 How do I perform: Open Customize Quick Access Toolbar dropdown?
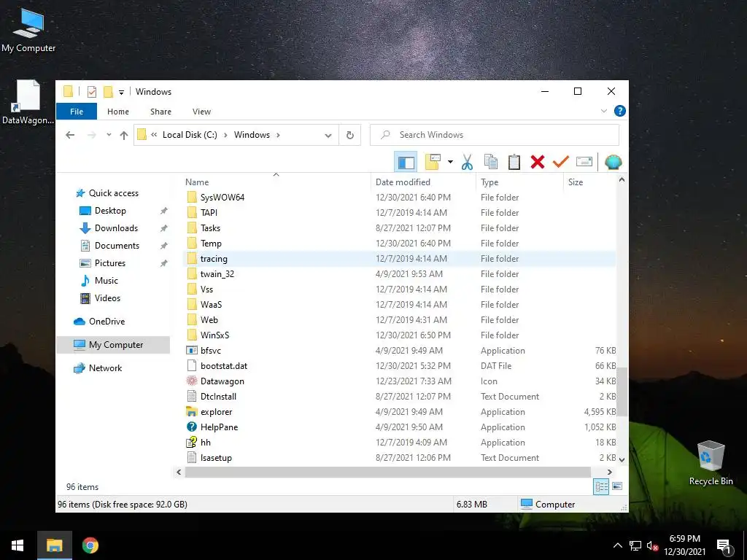click(122, 92)
